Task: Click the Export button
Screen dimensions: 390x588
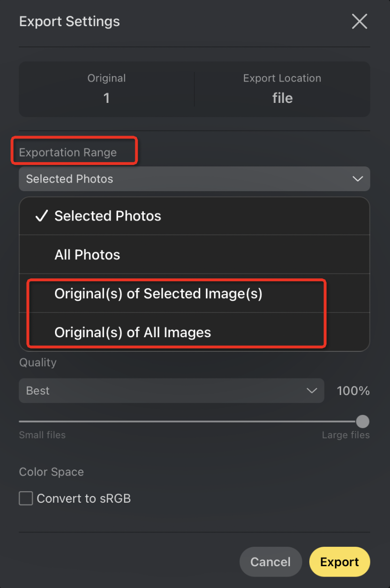Action: click(x=340, y=562)
